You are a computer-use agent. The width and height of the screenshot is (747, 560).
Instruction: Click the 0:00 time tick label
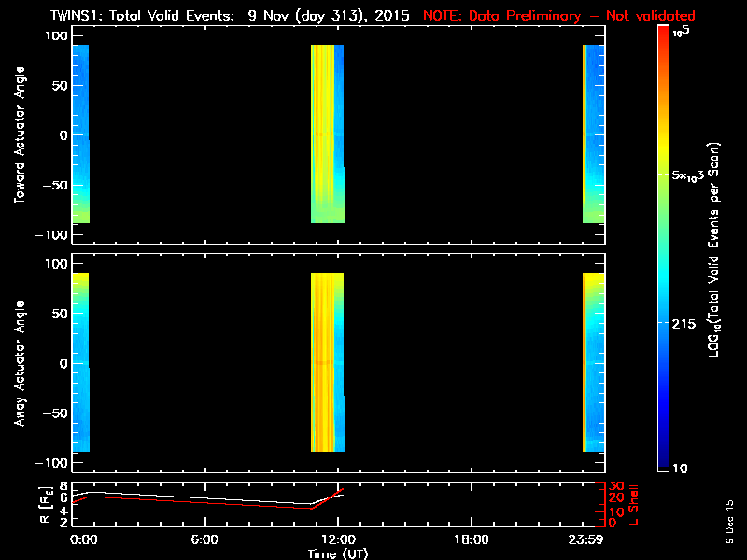(83, 539)
